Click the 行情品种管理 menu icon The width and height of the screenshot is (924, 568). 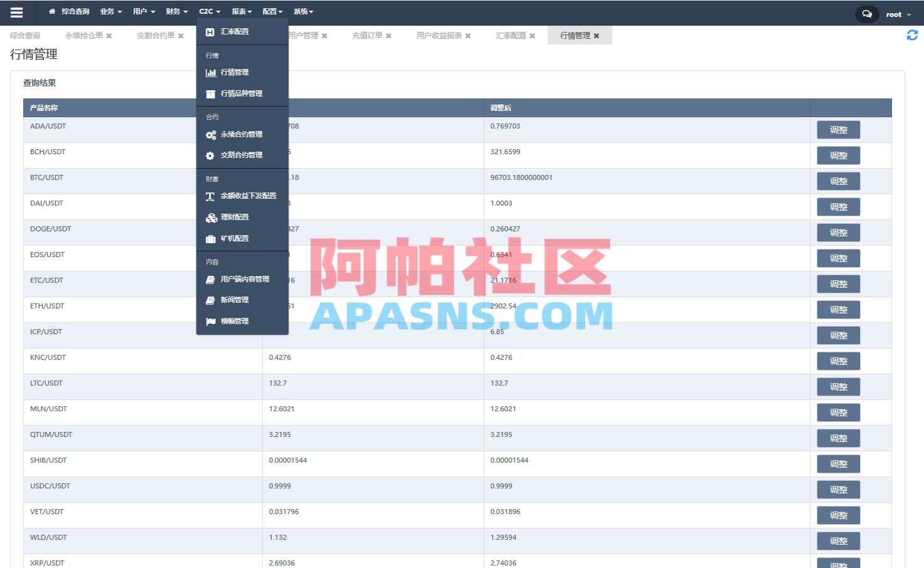pyautogui.click(x=211, y=93)
